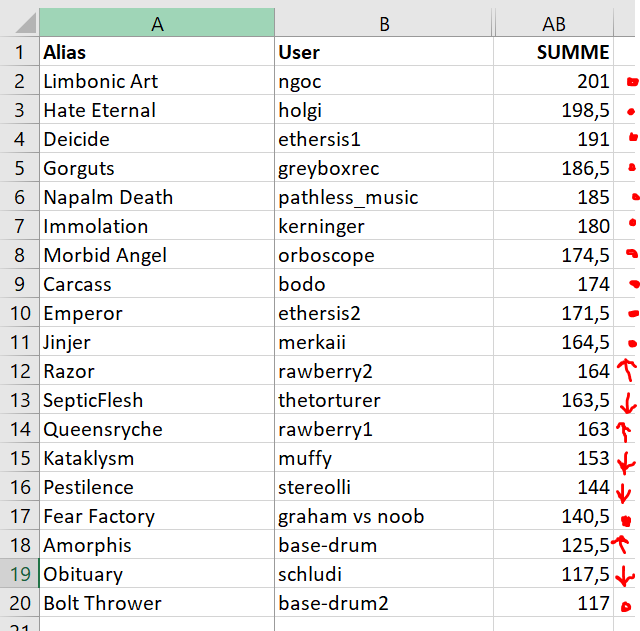Select the row 19 header
Viewport: 640px width, 631px height.
19,574
